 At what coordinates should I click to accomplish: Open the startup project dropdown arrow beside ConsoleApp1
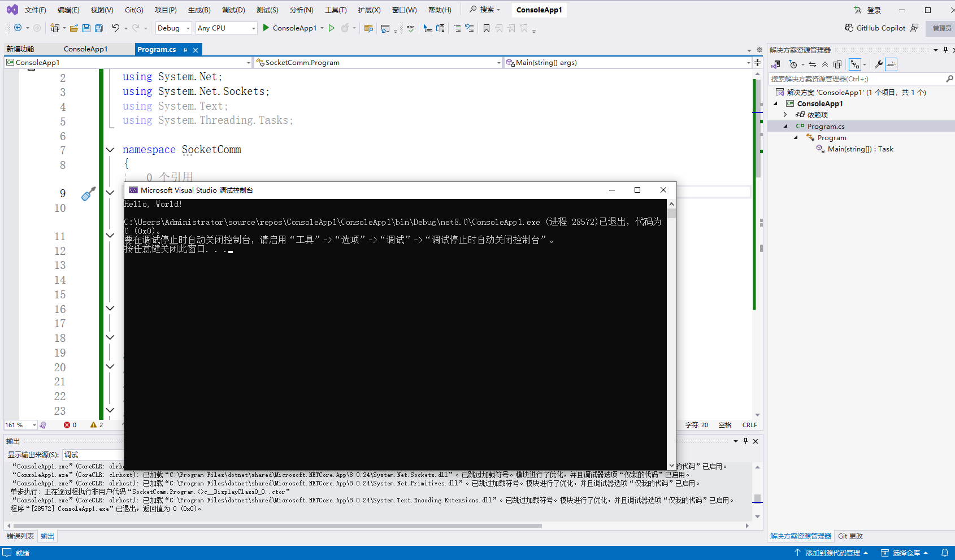(x=322, y=28)
